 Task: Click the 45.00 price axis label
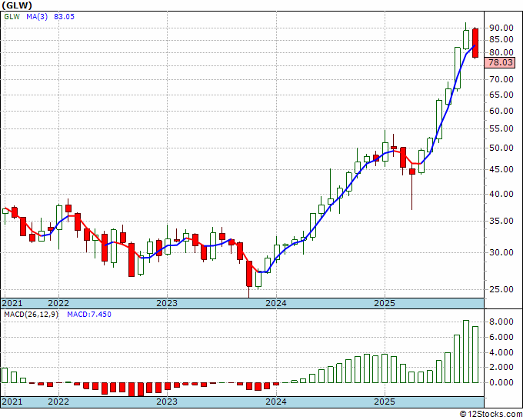coord(501,169)
